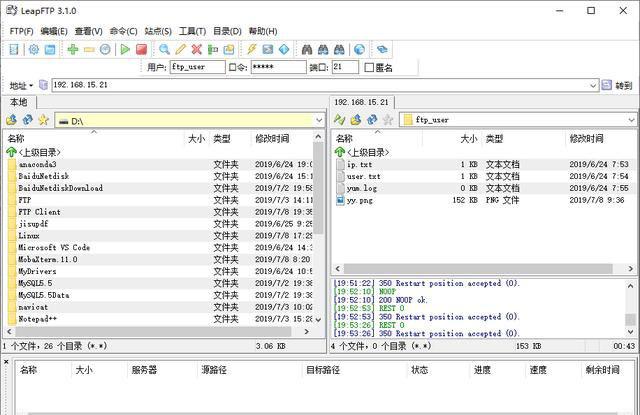Click remote pane grey favorites star
This screenshot has height=415, width=640.
click(388, 120)
